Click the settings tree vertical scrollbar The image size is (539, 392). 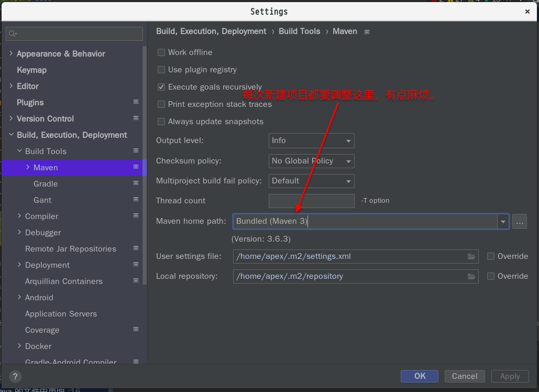click(x=145, y=165)
